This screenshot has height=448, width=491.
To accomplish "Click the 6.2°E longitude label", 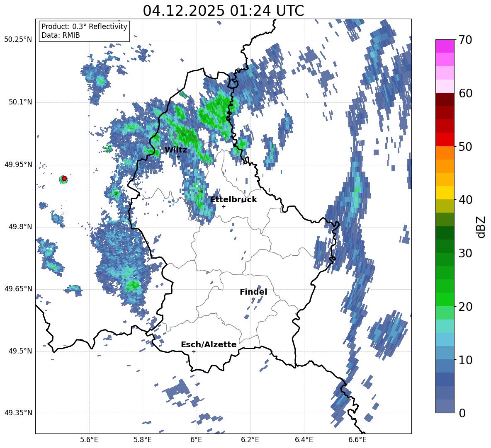I will click(x=250, y=440).
